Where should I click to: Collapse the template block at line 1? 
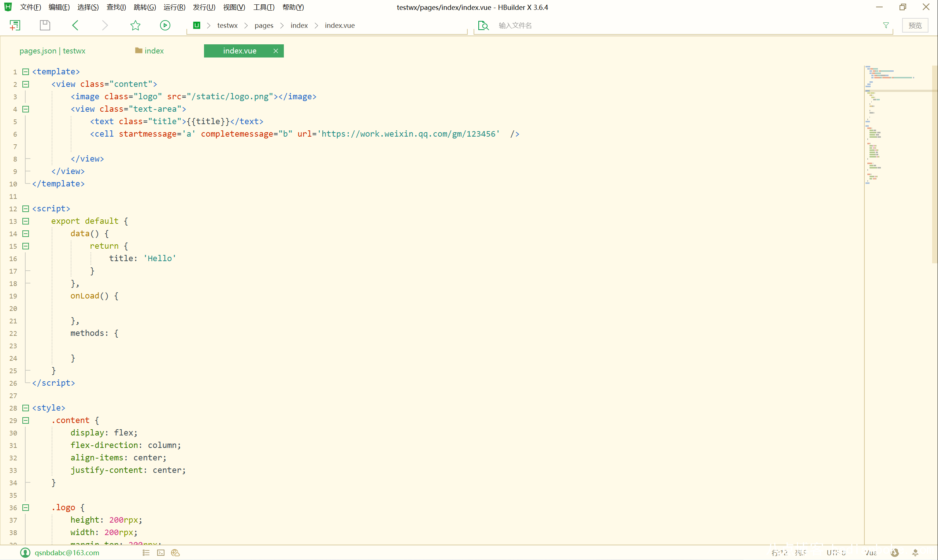[26, 72]
